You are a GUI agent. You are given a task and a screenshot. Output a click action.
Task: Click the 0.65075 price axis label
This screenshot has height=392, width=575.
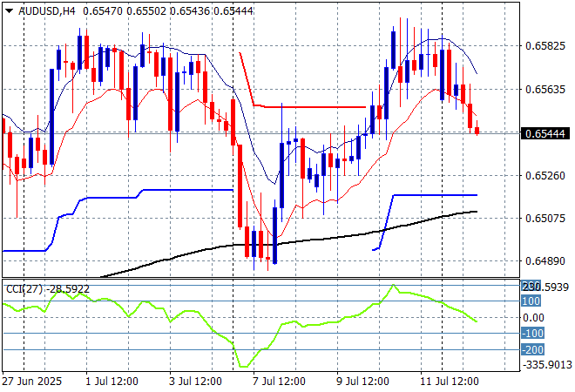coord(545,218)
